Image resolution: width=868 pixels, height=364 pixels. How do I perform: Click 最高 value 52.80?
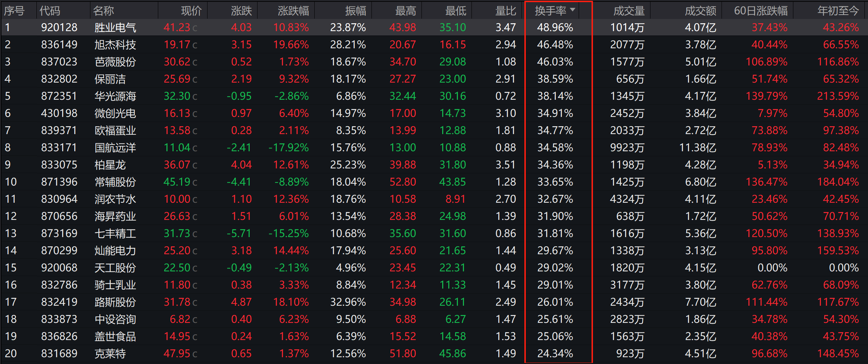click(403, 182)
